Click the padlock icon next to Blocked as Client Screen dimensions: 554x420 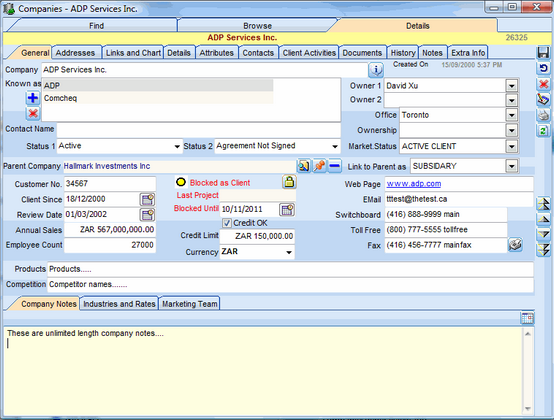[x=289, y=182]
